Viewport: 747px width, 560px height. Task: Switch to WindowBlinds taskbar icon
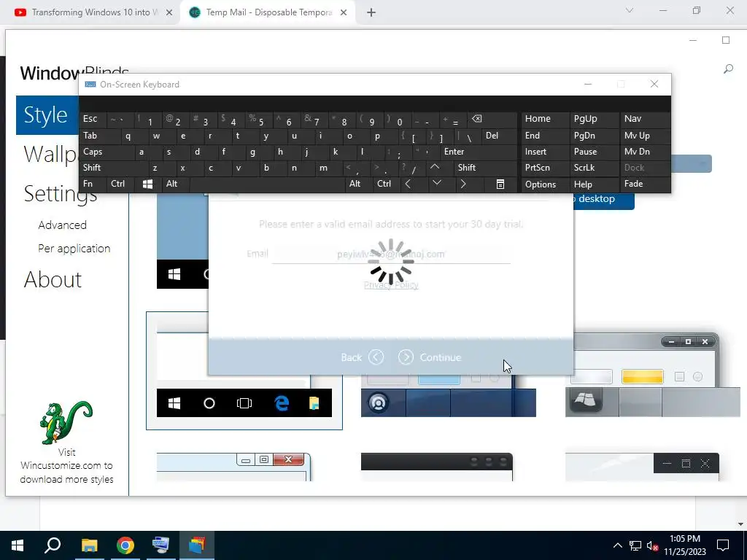point(197,545)
